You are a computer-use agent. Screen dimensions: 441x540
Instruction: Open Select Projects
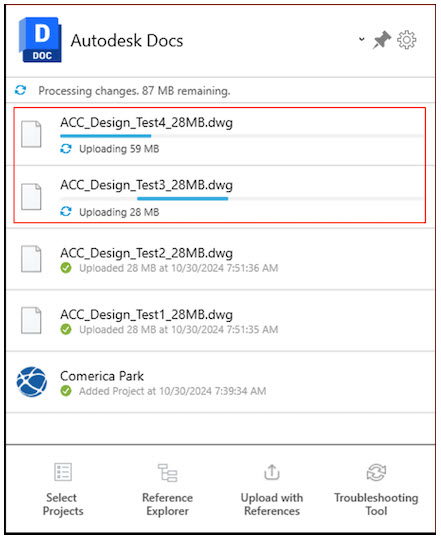pos(63,489)
